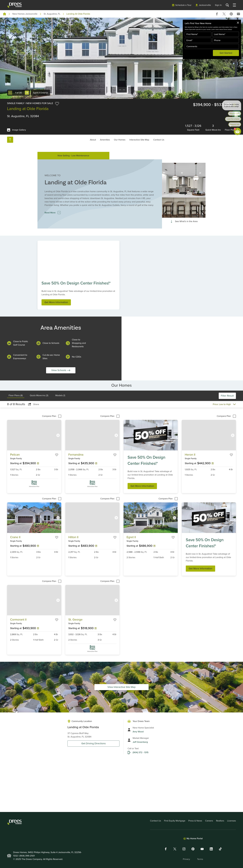Click the home icon in the breadcrumb
The height and width of the screenshot is (868, 243).
tap(4, 14)
